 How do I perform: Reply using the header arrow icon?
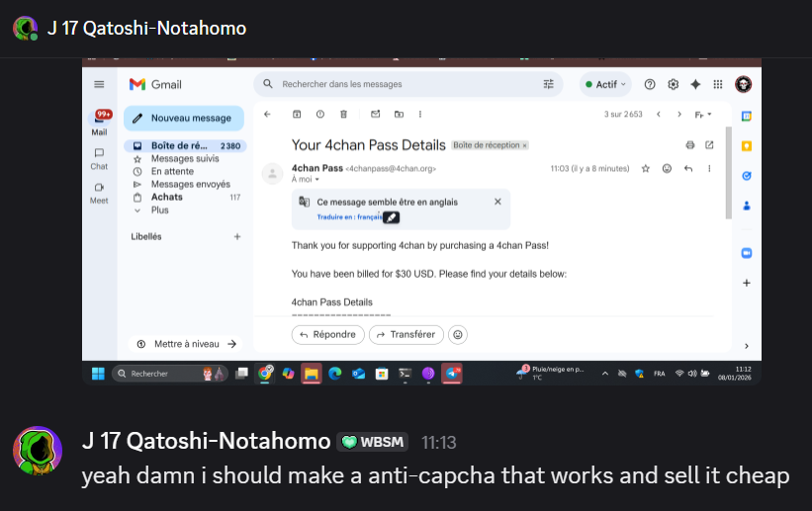[x=688, y=168]
